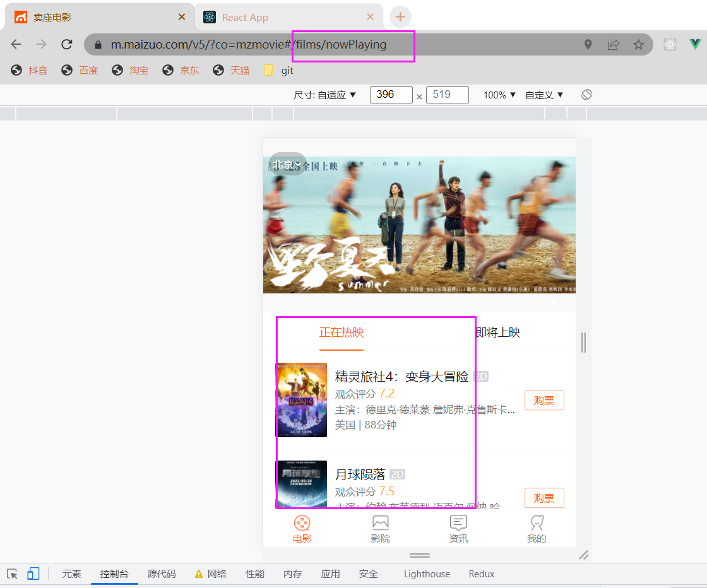The height and width of the screenshot is (588, 707).
Task: Open the 京东 bookmark
Action: [x=181, y=70]
